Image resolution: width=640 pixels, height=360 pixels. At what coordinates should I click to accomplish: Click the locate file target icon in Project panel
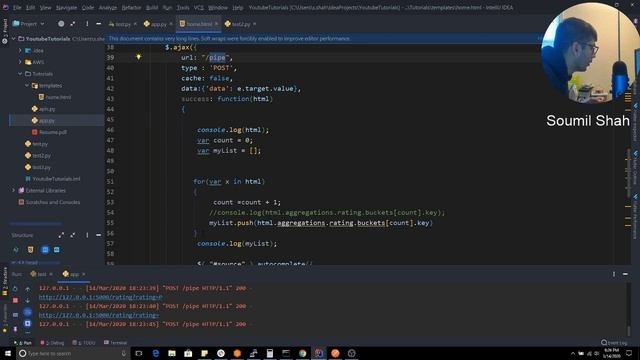pos(61,24)
